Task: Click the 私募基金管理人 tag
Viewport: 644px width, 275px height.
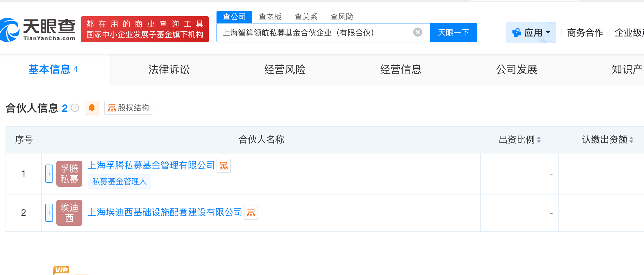Action: click(119, 181)
